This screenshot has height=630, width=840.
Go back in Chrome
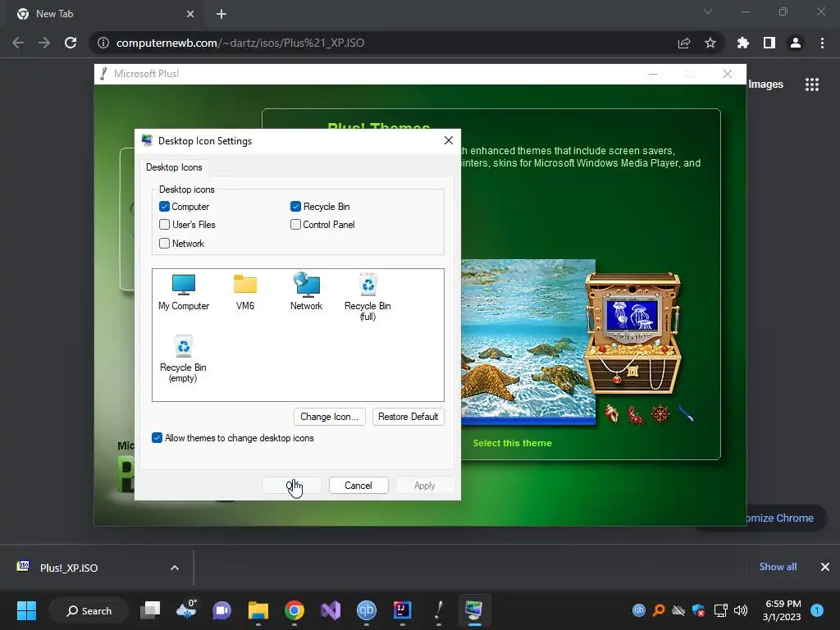tap(18, 43)
